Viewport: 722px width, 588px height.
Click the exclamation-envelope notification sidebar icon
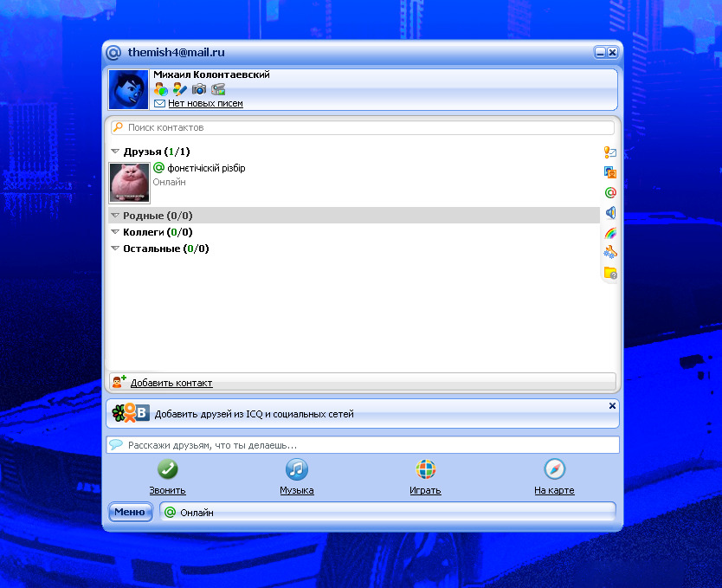coord(610,152)
